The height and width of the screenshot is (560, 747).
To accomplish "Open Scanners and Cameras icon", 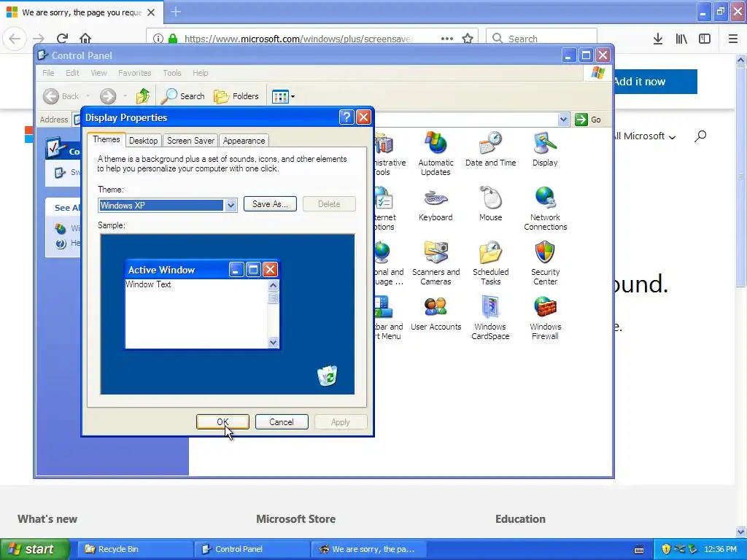I will pos(436,263).
